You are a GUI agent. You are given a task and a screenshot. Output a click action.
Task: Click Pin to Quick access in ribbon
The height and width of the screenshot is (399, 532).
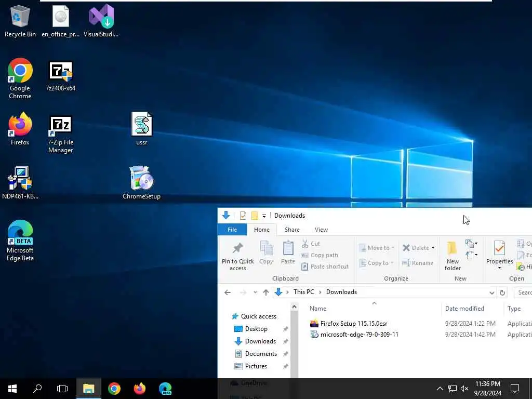(x=237, y=257)
